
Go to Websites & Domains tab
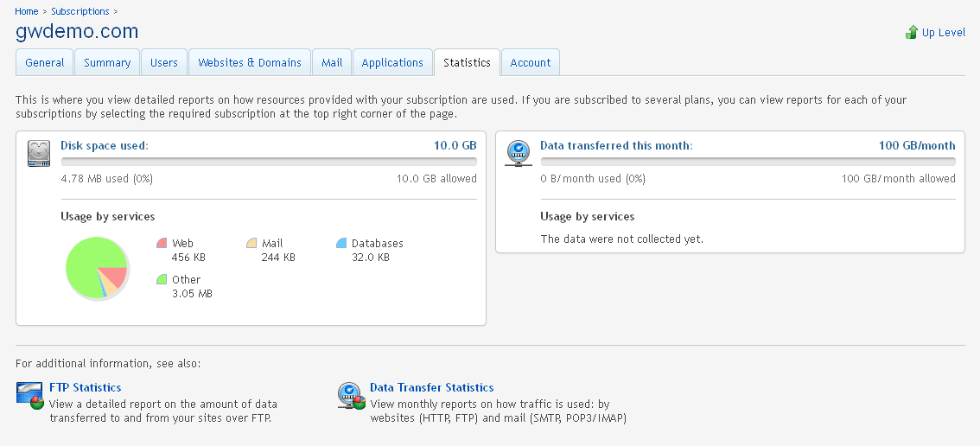[250, 63]
